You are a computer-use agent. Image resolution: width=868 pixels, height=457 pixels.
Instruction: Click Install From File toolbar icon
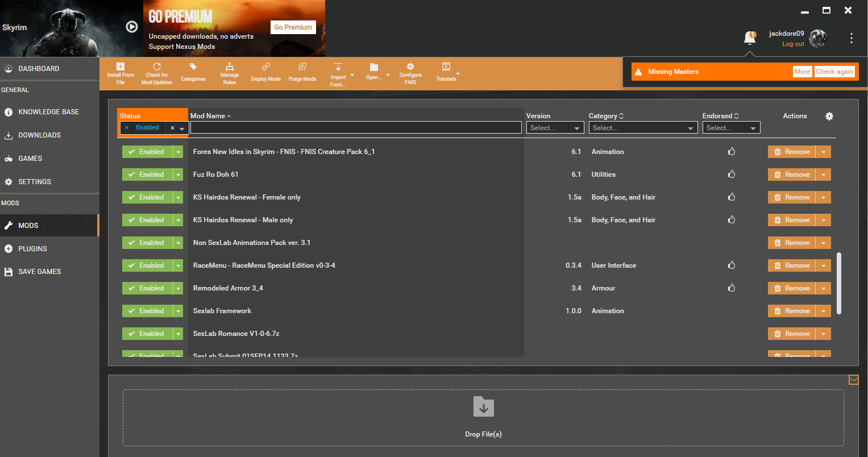(121, 67)
